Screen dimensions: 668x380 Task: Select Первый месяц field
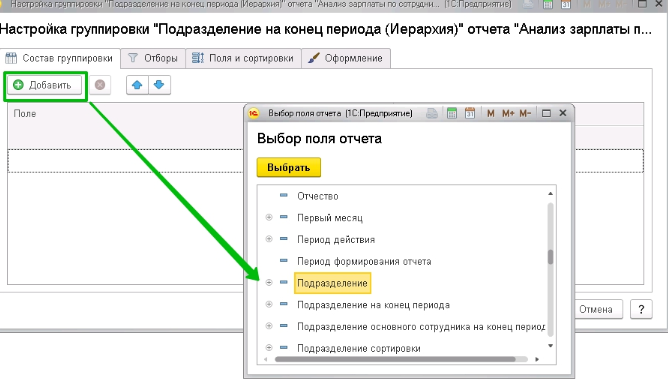pyautogui.click(x=330, y=218)
